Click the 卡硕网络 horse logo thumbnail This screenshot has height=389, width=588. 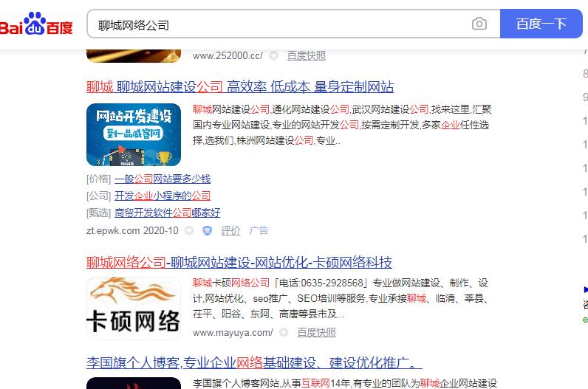[134, 308]
